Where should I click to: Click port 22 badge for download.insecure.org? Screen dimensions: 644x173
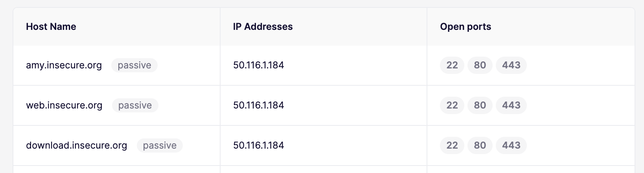452,145
